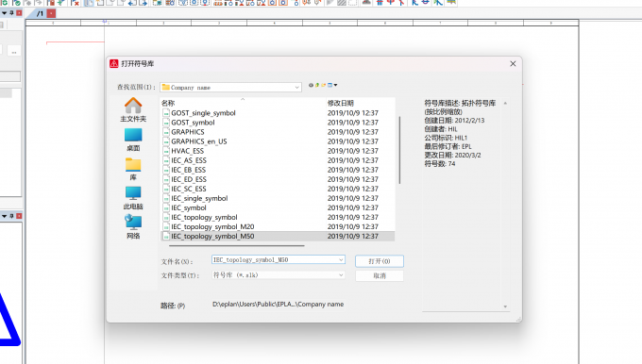
Task: Open the 网络 network location
Action: [133, 227]
